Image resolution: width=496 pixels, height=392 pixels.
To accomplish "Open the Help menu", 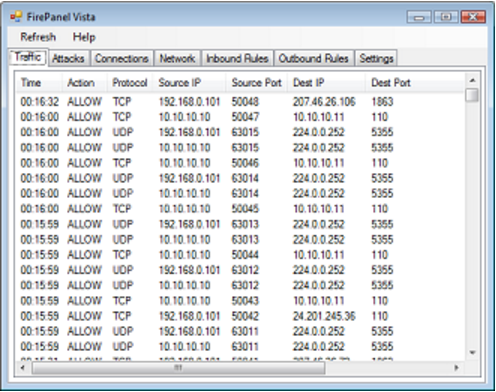I will [x=84, y=37].
